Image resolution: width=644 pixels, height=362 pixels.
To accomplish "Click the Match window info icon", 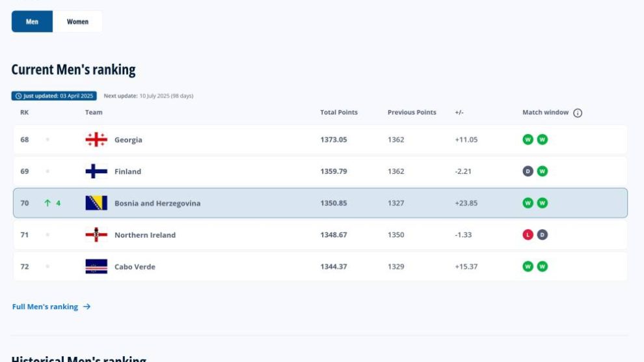I will coord(578,113).
